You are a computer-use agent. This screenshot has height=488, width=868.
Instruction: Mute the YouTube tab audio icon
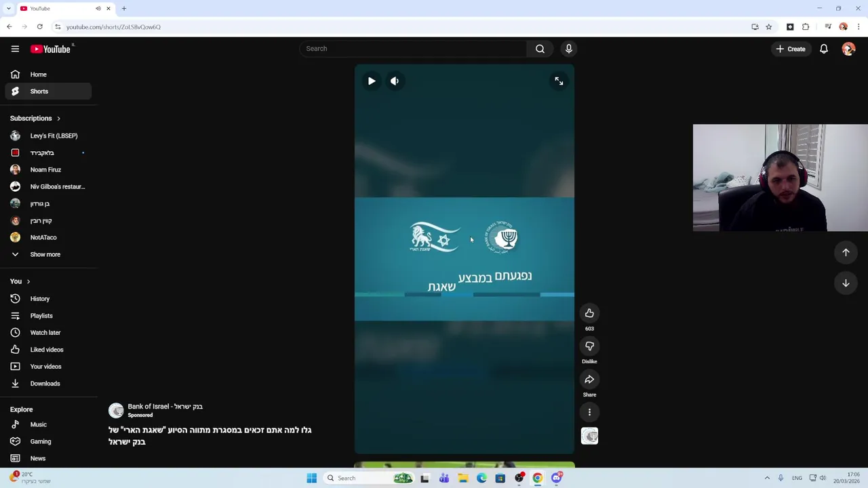98,9
